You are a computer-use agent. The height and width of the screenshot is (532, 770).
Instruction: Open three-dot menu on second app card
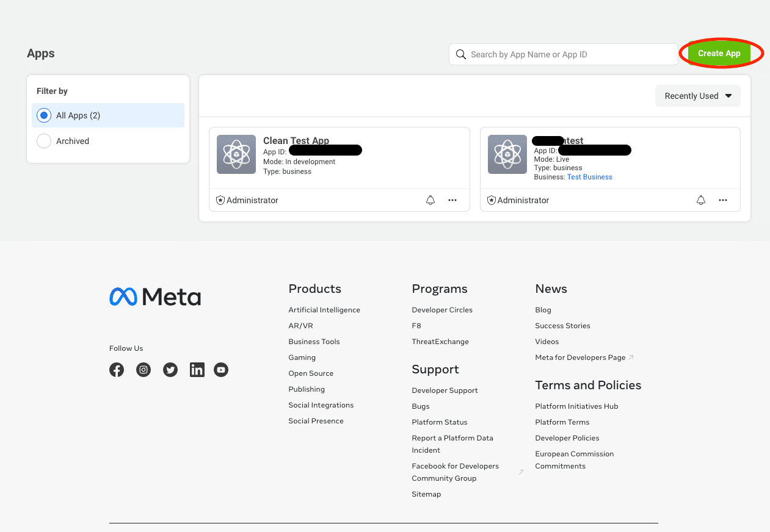click(x=723, y=200)
